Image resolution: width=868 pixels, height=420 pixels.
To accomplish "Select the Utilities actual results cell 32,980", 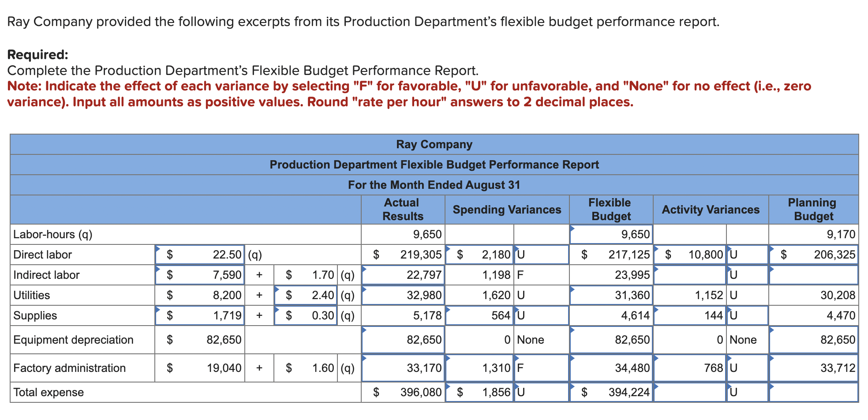I will [402, 295].
